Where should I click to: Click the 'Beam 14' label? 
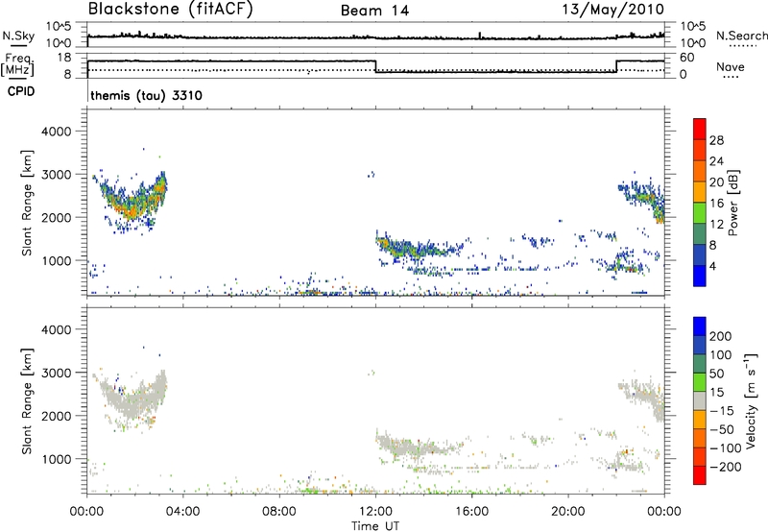tap(374, 11)
